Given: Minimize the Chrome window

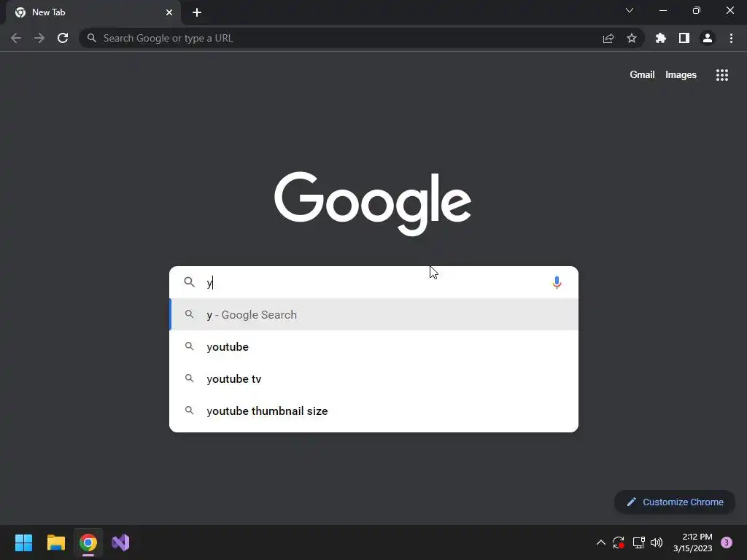Looking at the screenshot, I should tap(662, 10).
